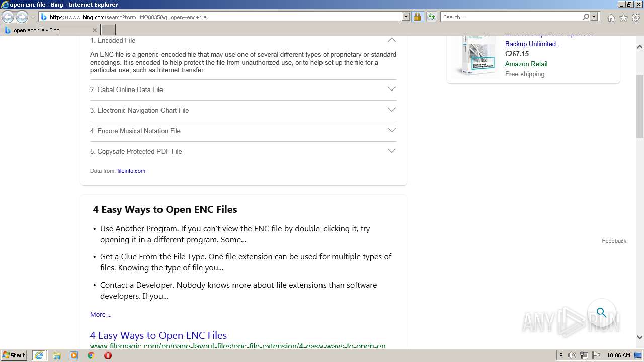
Task: Click the page scrollbar down arrow
Action: pyautogui.click(x=640, y=337)
